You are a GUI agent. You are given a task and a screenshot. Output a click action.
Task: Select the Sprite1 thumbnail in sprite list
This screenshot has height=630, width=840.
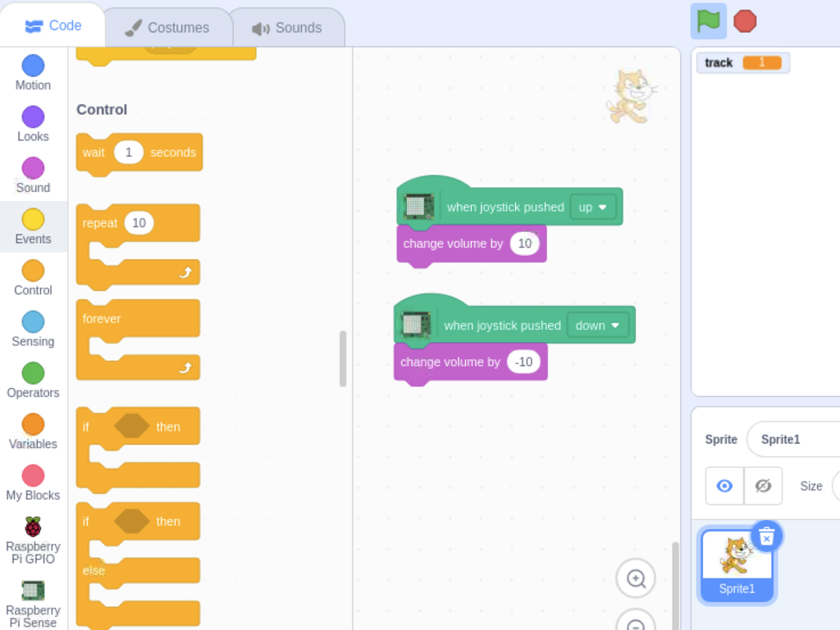(737, 566)
